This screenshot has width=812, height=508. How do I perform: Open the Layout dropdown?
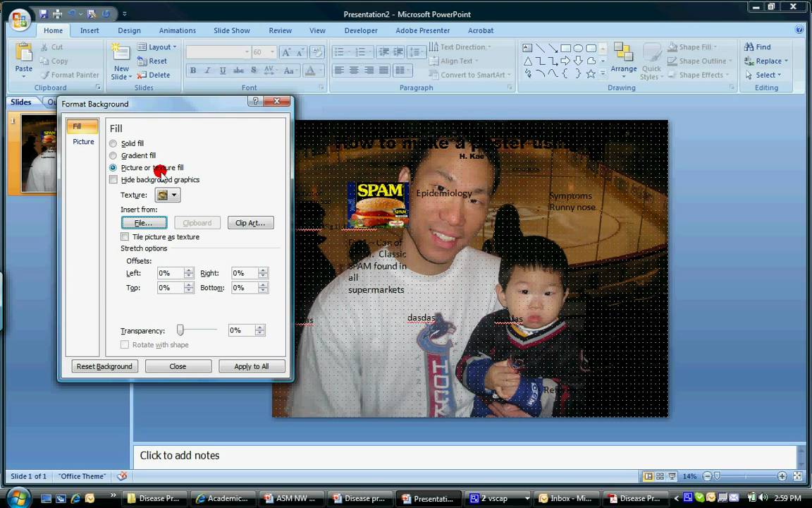pos(157,47)
